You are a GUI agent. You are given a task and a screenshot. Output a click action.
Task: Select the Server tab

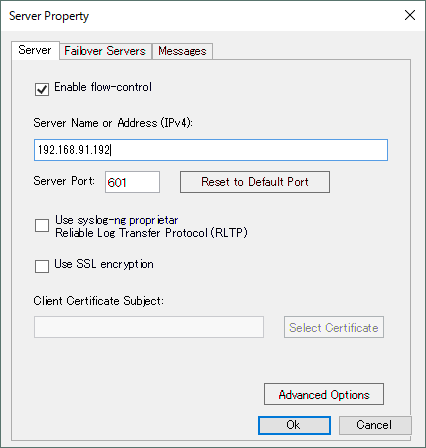tap(35, 50)
